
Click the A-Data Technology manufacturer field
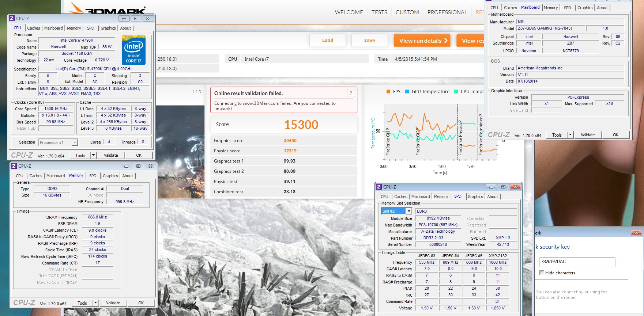[438, 232]
